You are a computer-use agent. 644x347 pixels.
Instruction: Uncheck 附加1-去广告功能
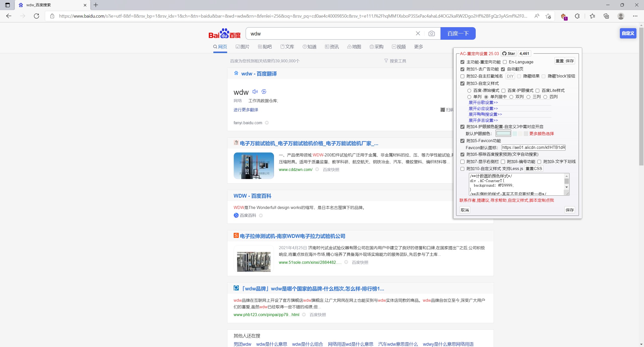(462, 69)
